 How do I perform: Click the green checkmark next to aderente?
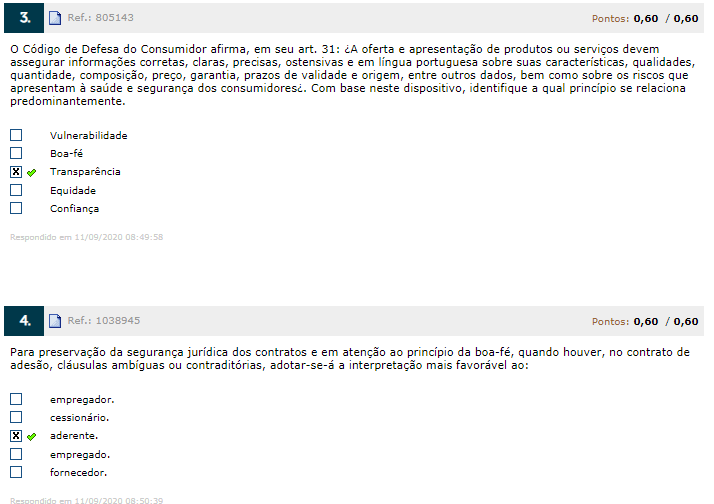[x=31, y=437]
